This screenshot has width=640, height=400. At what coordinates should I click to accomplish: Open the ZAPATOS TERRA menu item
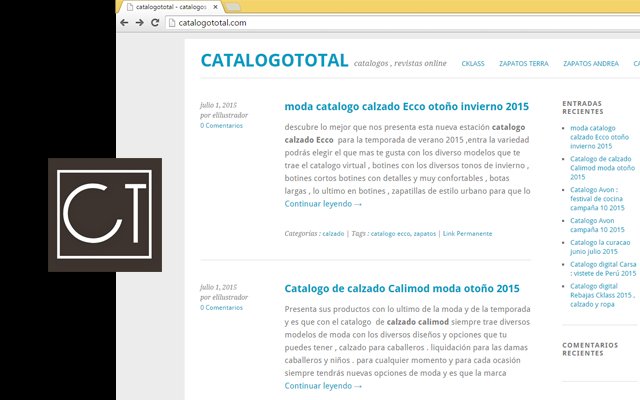[524, 64]
